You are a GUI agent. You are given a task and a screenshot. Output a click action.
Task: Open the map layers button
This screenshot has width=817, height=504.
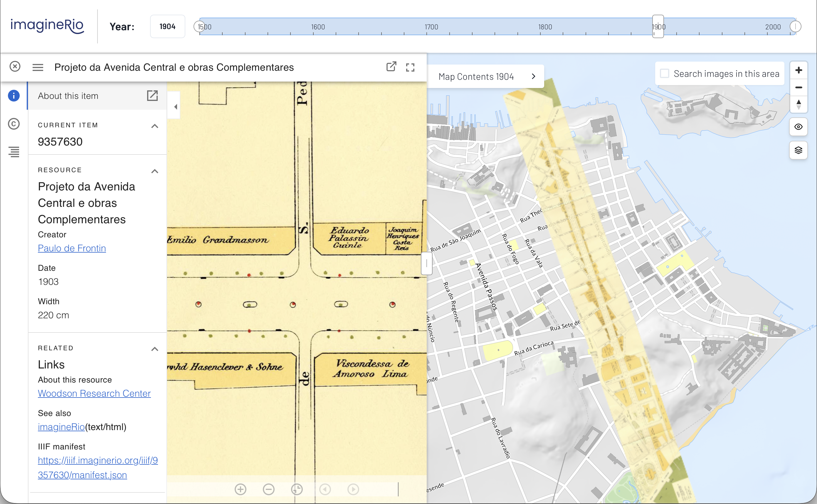coord(798,150)
